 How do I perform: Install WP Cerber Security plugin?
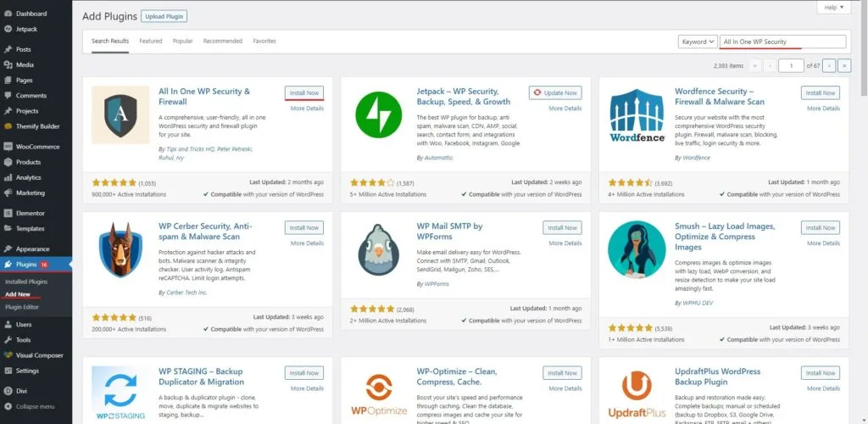[304, 227]
